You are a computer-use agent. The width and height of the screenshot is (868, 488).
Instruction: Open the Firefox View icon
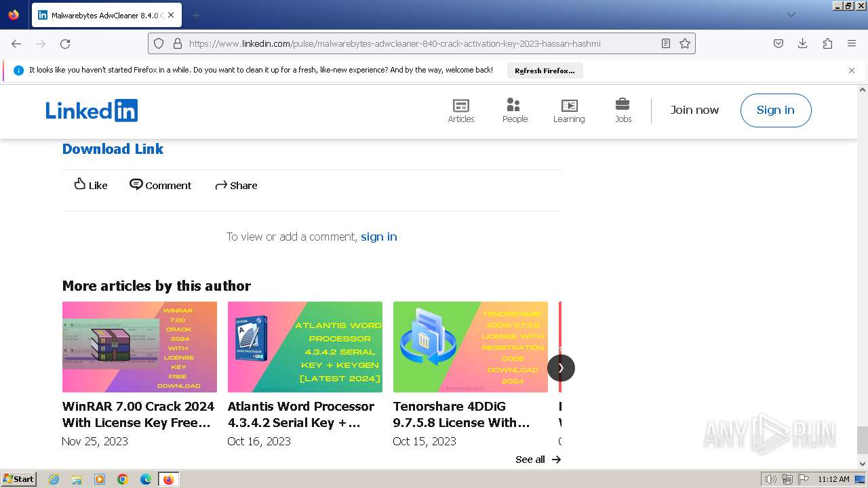pyautogui.click(x=14, y=14)
